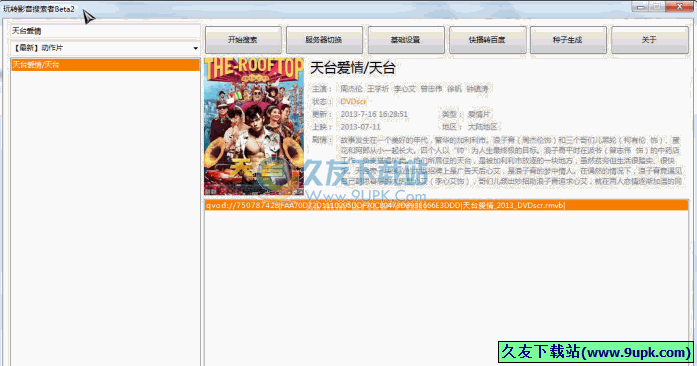This screenshot has width=697, height=366.
Task: Click the movie title 天台爱情/天台 heading
Action: [x=353, y=68]
